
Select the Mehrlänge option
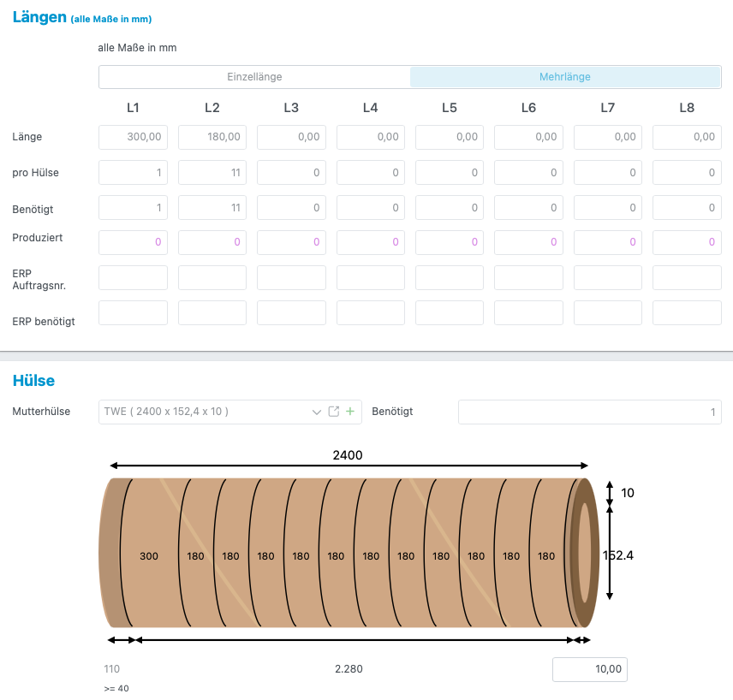[565, 77]
